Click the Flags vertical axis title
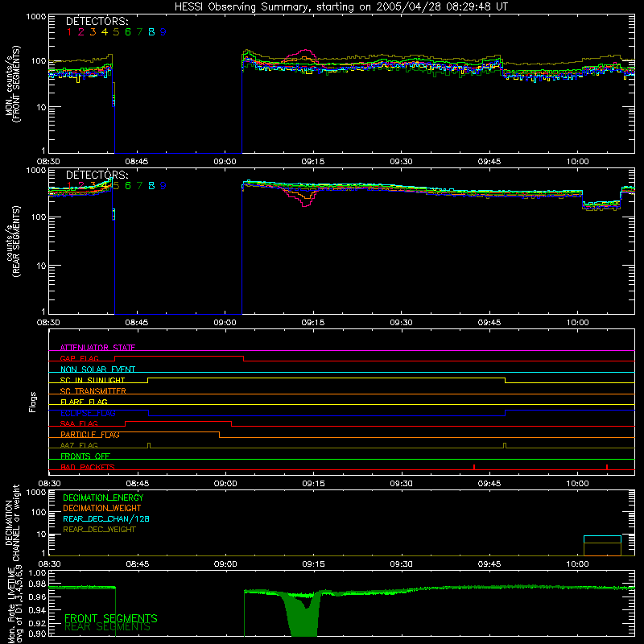Screen dimensions: 644x644 tap(32, 402)
